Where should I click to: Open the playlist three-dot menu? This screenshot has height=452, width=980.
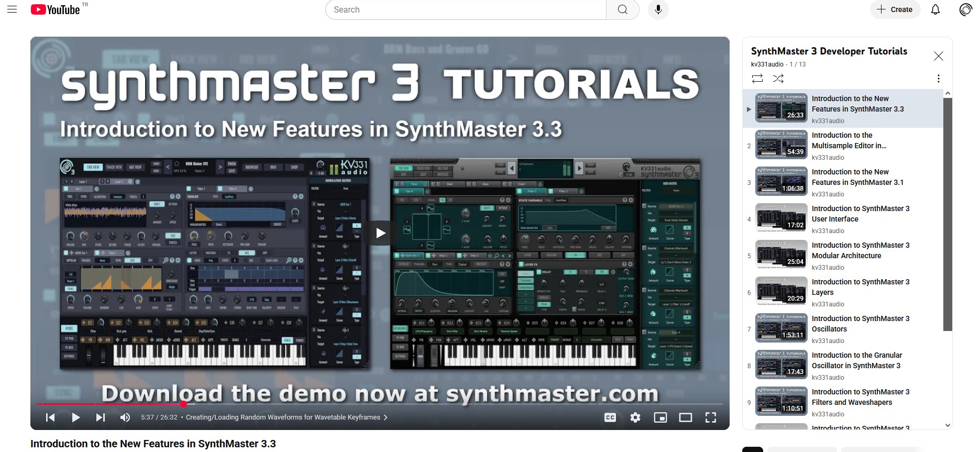[939, 79]
